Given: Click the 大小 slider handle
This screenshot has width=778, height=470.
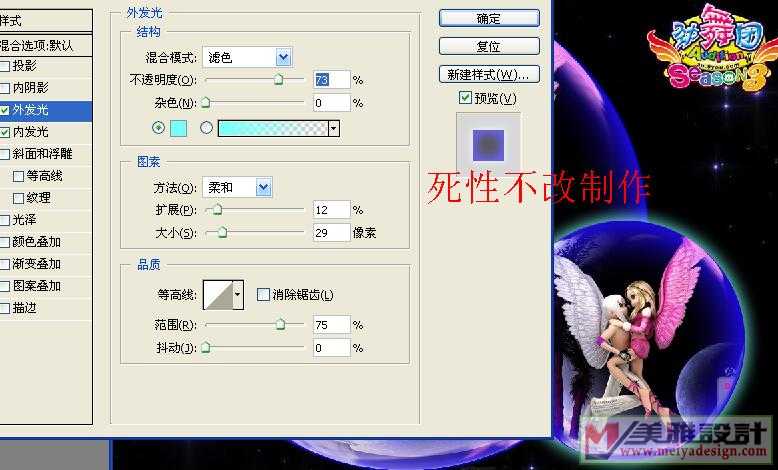Looking at the screenshot, I should click(x=223, y=232).
